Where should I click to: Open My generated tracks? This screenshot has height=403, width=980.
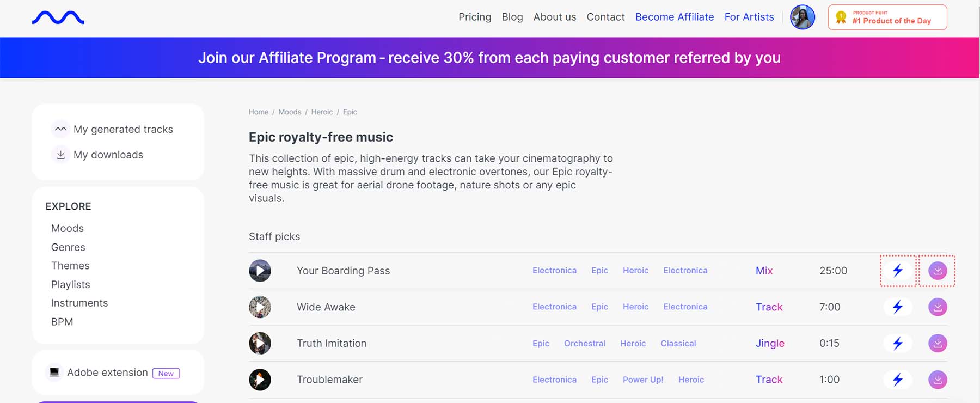(123, 129)
